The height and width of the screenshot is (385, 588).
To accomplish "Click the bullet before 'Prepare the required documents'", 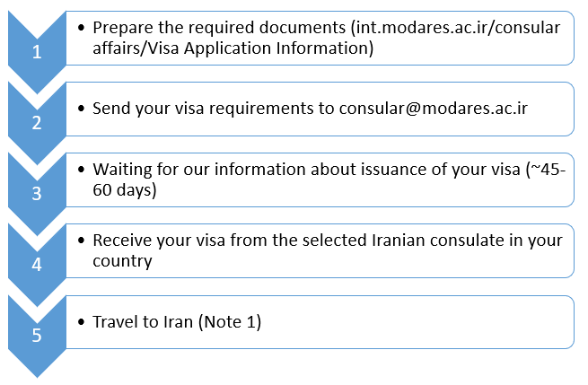I will click(x=82, y=28).
